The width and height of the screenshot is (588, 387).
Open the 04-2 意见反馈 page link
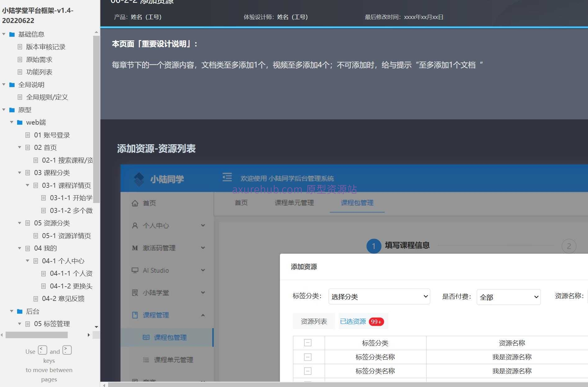pyautogui.click(x=62, y=298)
